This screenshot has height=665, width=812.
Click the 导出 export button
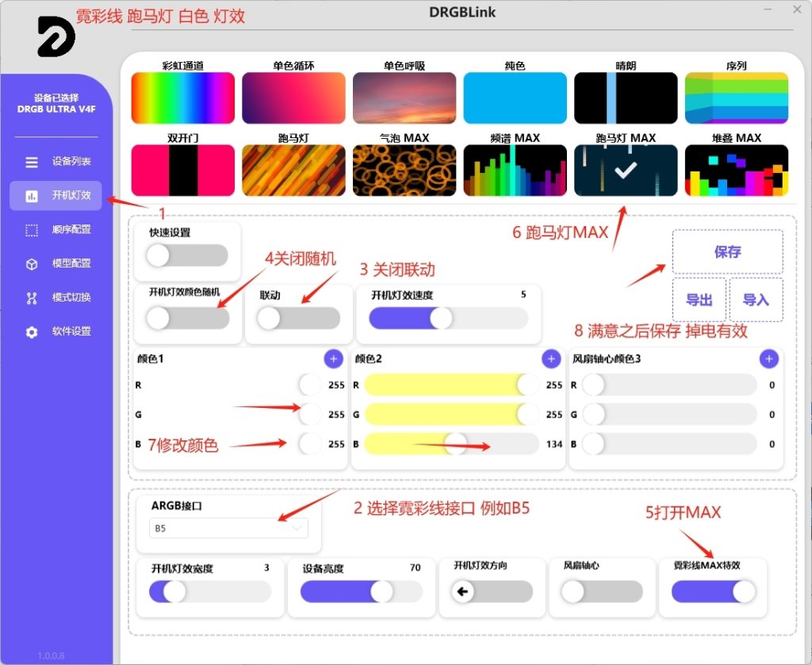click(699, 300)
